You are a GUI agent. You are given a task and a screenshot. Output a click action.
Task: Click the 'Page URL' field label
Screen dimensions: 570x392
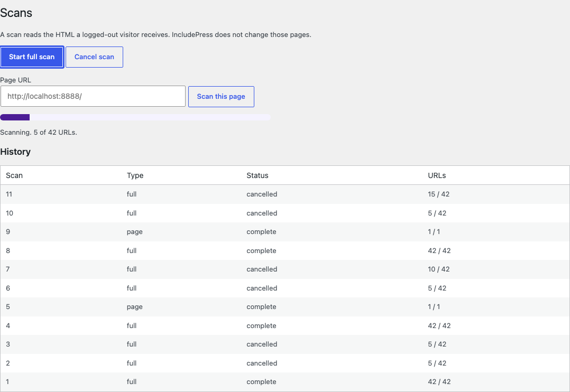click(16, 80)
